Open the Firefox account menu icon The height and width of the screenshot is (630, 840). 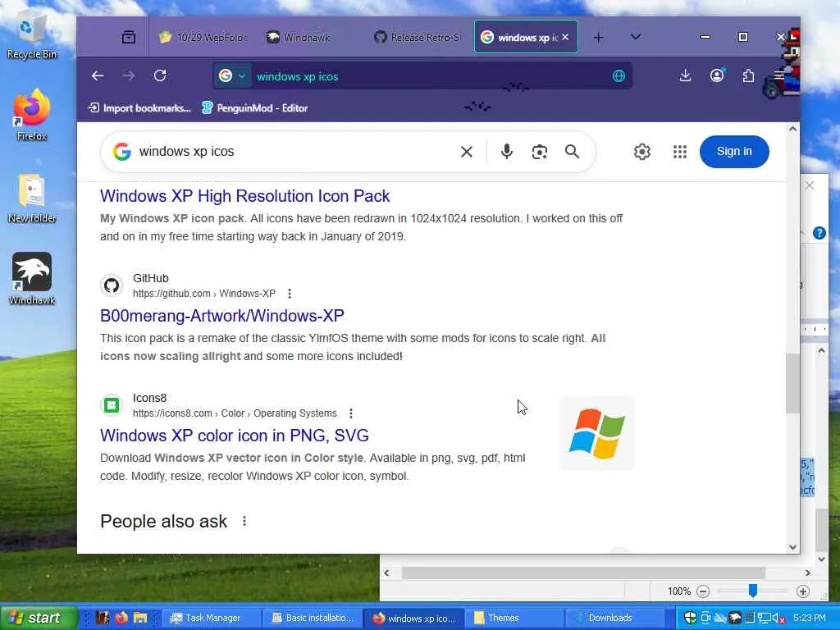point(717,75)
